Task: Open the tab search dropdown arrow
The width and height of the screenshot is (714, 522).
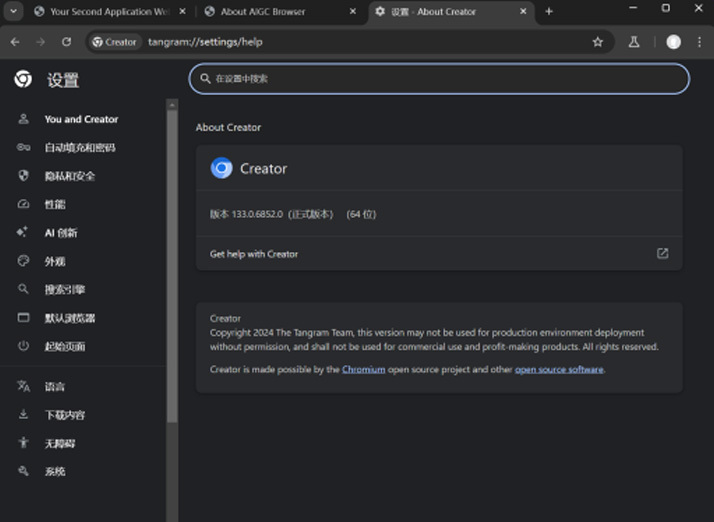Action: coord(14,11)
